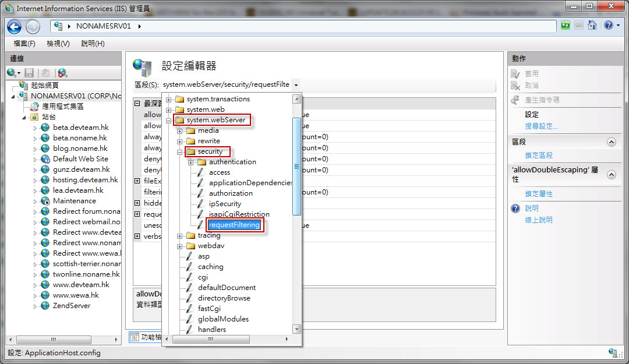This screenshot has width=629, height=364.
Task: Open the 檔案(F) menu
Action: click(x=24, y=43)
